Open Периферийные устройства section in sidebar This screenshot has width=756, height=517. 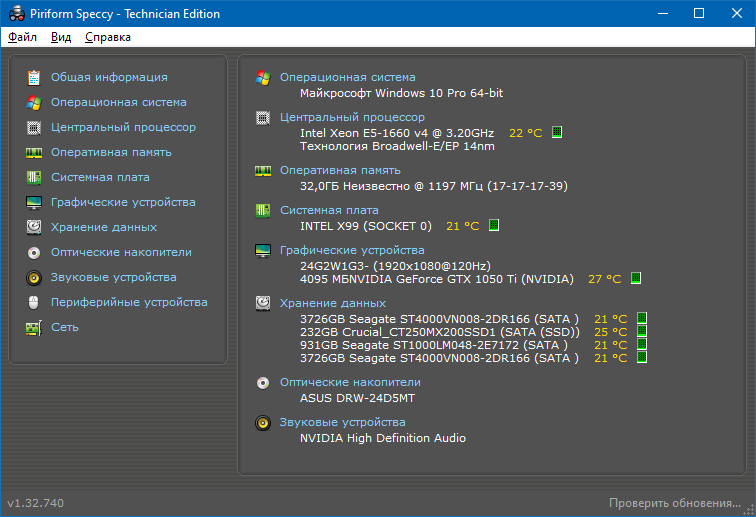pos(129,302)
